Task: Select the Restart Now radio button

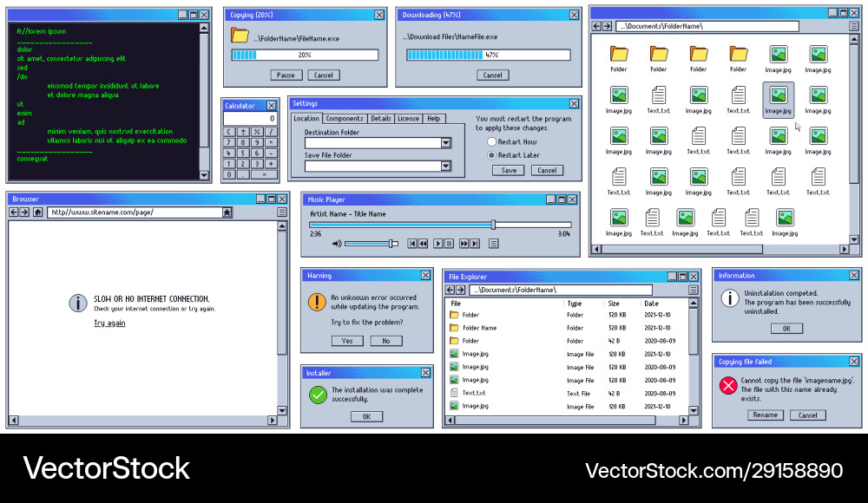Action: [x=492, y=141]
